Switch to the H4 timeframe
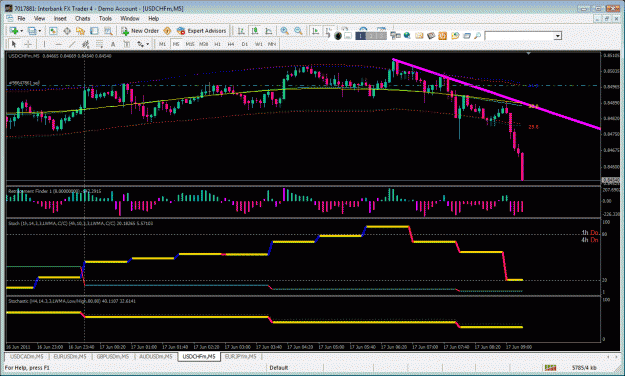 click(231, 44)
